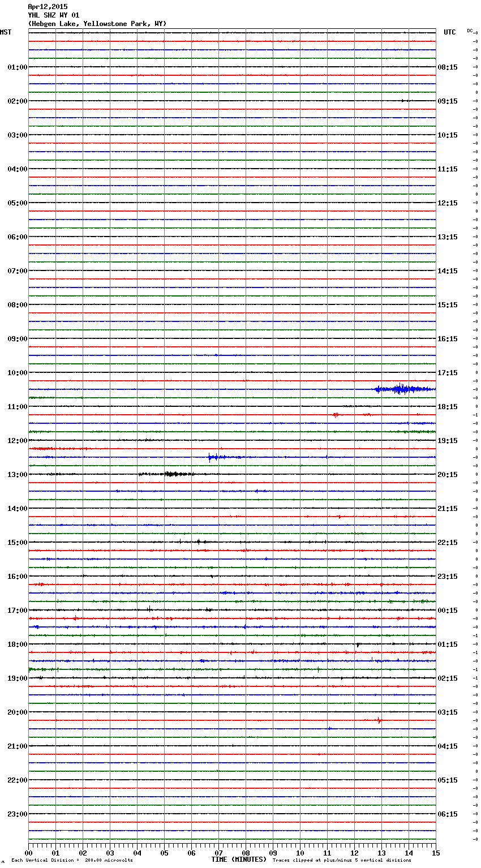This screenshot has height=868, width=481.
Task: Click the large blue seismic burst after 10:00 MST
Action: point(404,389)
